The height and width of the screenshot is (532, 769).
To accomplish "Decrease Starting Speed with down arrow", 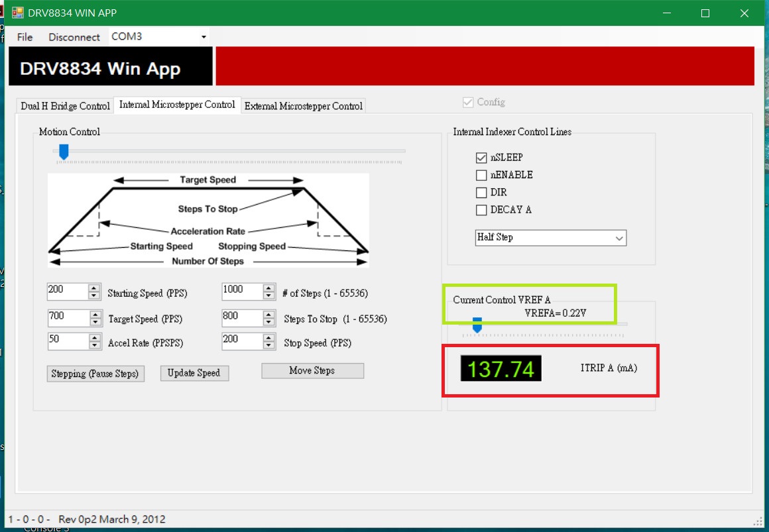I will coord(94,295).
